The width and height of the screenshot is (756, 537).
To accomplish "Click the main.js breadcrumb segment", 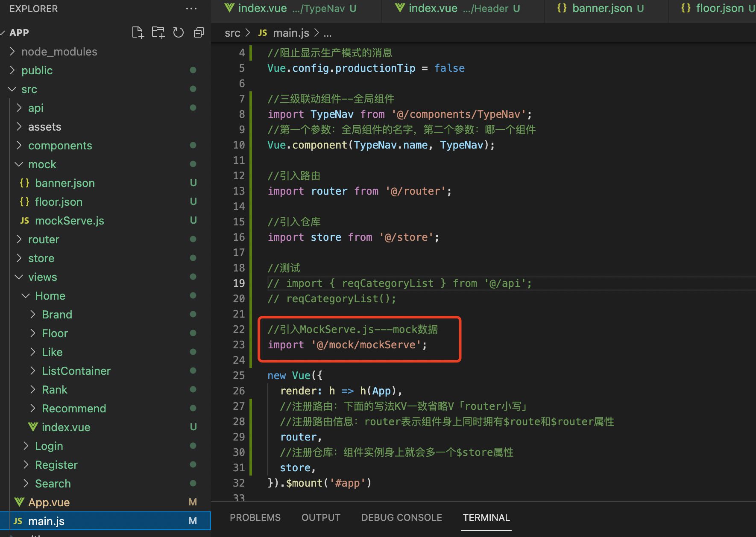I will tap(291, 33).
